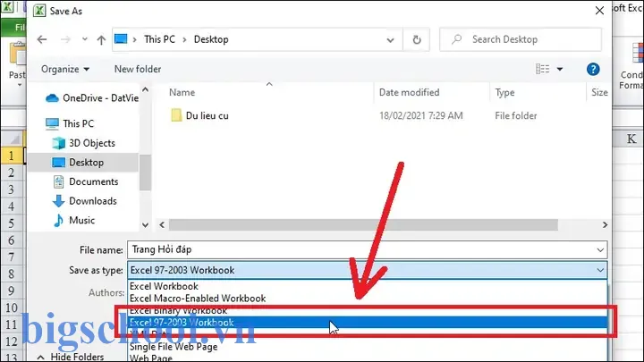The width and height of the screenshot is (644, 362).
Task: Click the horizontal scrollbar of the file list
Action: click(363, 225)
